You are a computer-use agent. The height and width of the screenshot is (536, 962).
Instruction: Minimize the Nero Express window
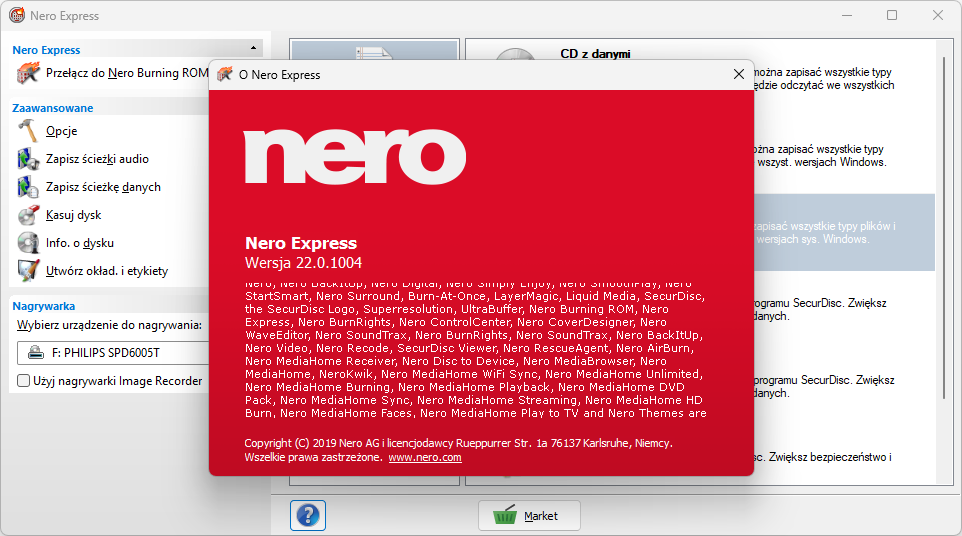click(847, 15)
